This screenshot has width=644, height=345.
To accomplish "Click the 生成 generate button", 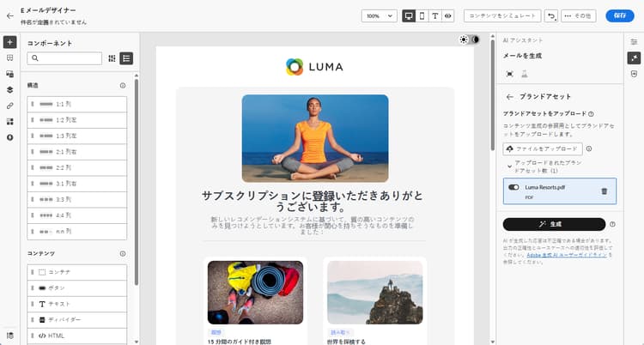I will (x=554, y=224).
